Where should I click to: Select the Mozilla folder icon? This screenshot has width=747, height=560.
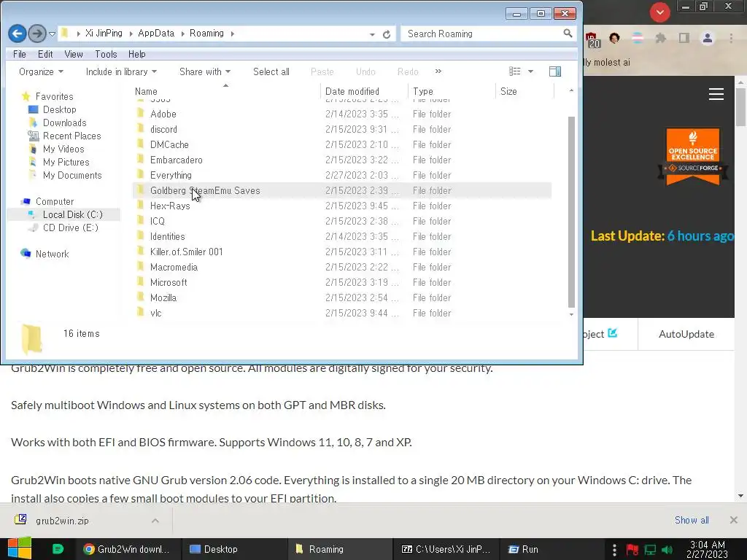[140, 297]
